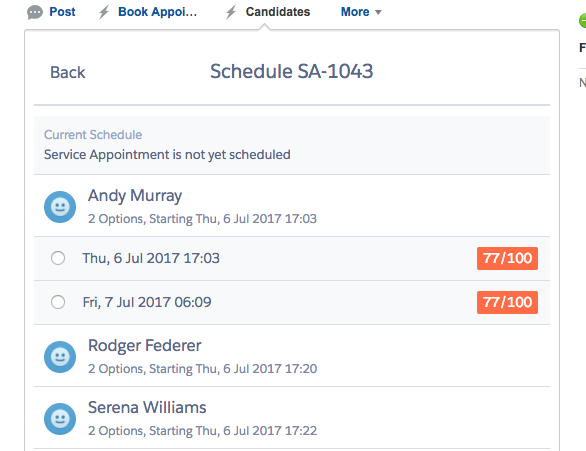This screenshot has height=451, width=586.
Task: Expand Rodger Federer's schedule options
Action: click(292, 356)
